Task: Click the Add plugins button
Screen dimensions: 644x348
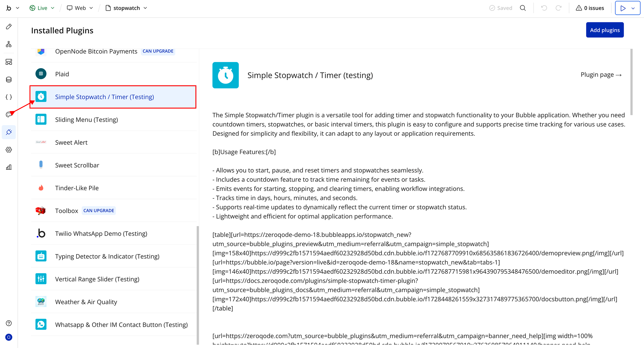Action: click(x=604, y=30)
